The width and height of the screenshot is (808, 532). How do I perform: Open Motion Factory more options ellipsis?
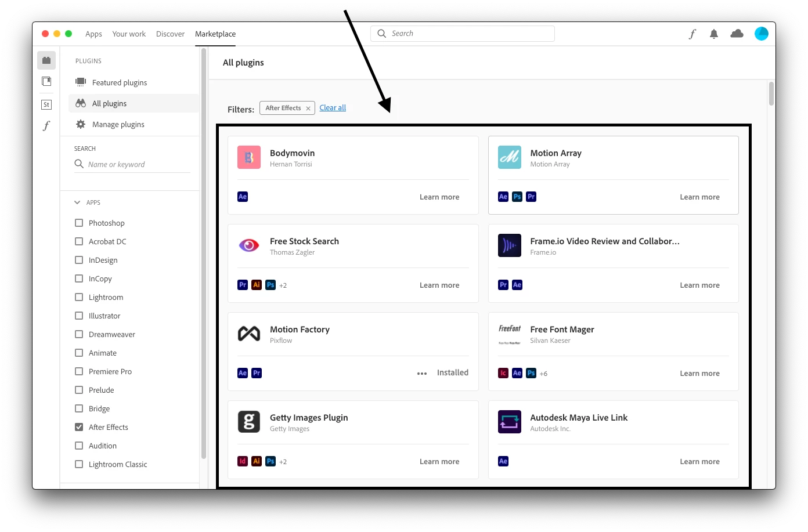point(422,374)
